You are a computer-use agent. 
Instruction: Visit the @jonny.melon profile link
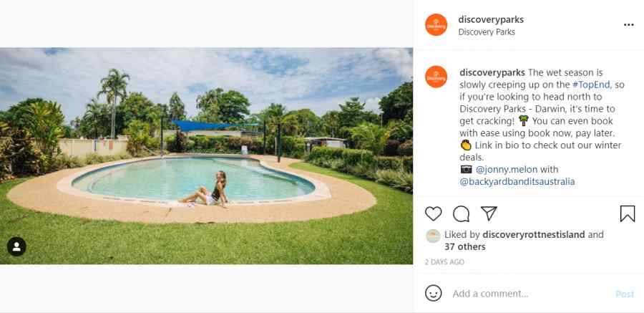[507, 169]
